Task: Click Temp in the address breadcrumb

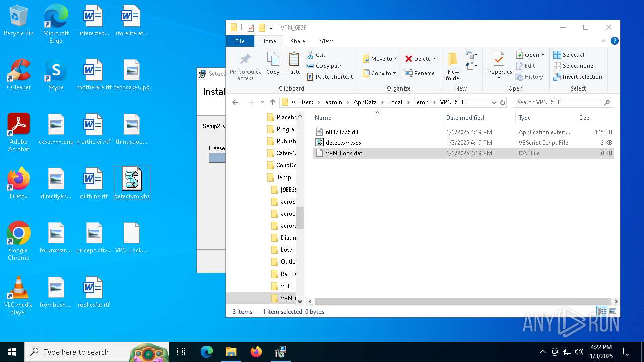Action: tap(421, 102)
